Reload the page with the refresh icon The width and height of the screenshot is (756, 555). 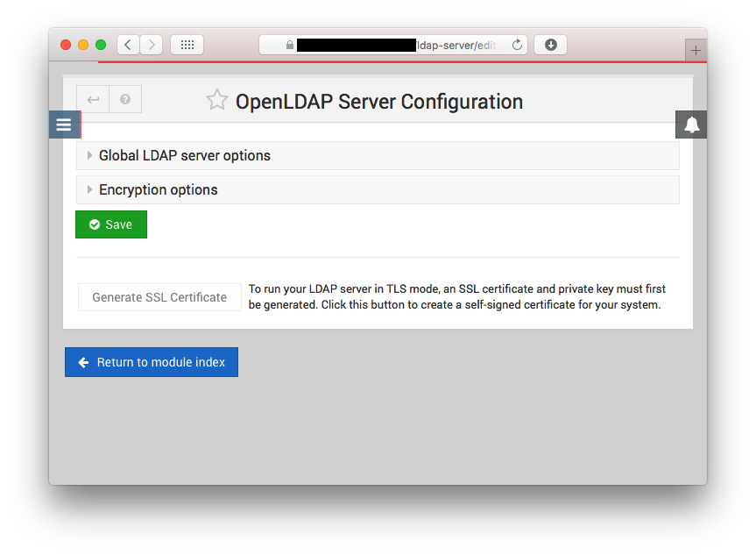pos(515,44)
